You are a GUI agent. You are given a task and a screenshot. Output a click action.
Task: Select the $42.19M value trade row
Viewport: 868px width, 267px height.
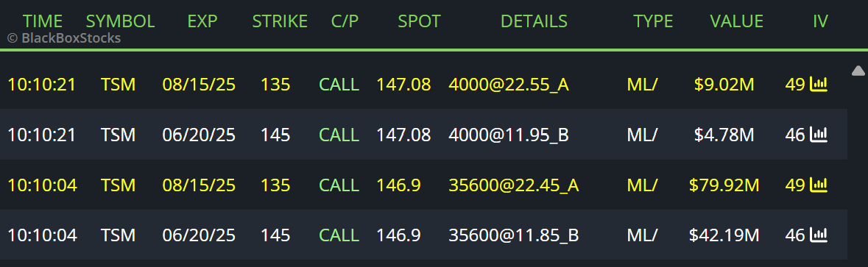[423, 235]
